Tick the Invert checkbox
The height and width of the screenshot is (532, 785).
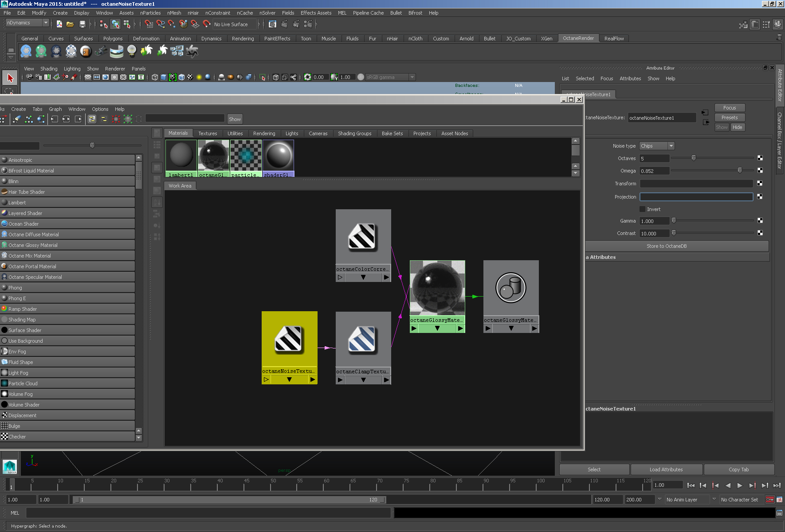[x=642, y=209]
